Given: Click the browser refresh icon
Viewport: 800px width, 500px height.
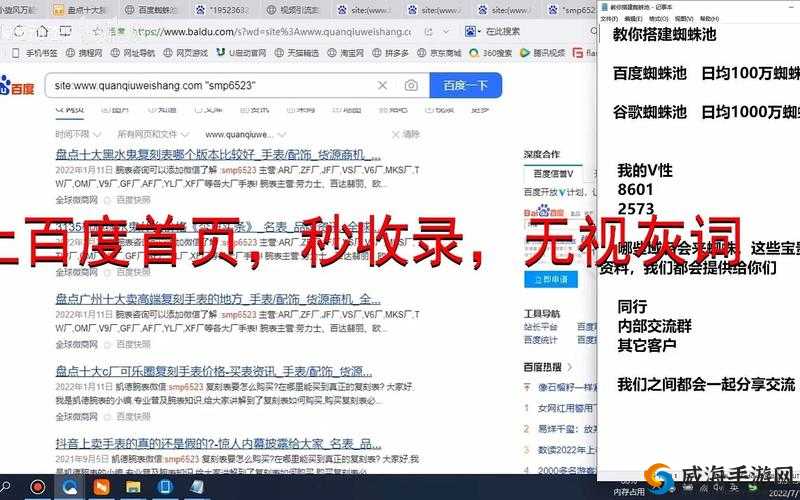Looking at the screenshot, I should coord(19,31).
